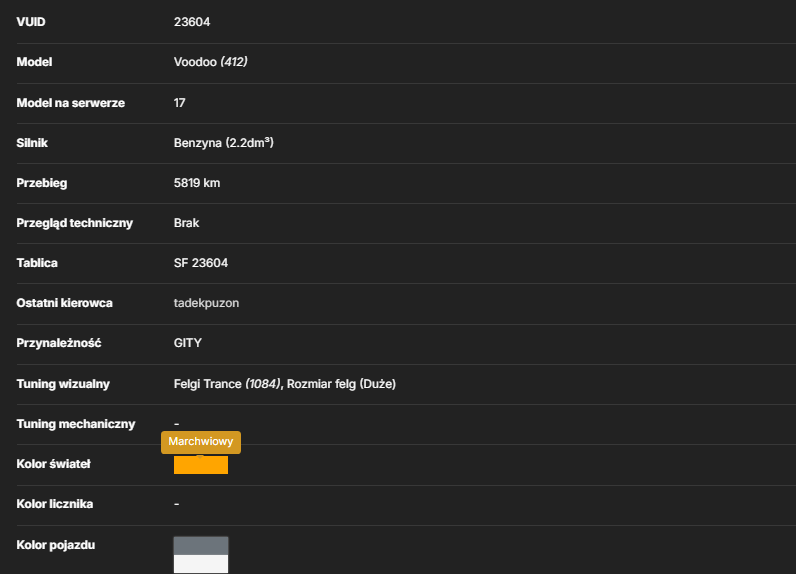Screen dimensions: 796x574
Task: Click the gray vehicle color swatch
Action: point(201,546)
